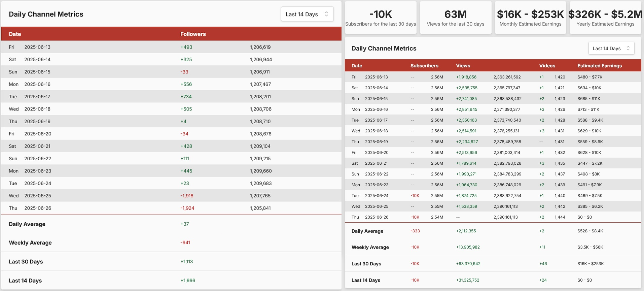Click Weekly Average -941 value
The width and height of the screenshot is (644, 291).
pos(185,243)
